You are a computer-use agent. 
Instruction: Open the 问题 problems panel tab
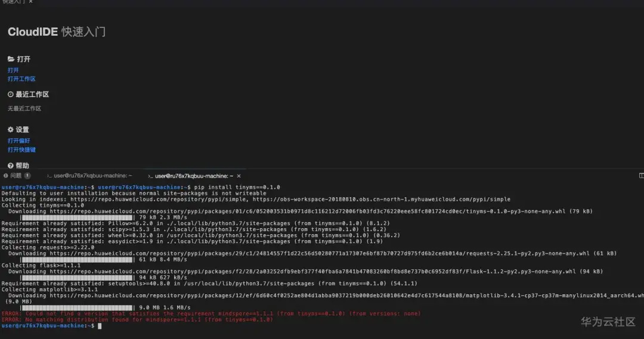[x=16, y=176]
